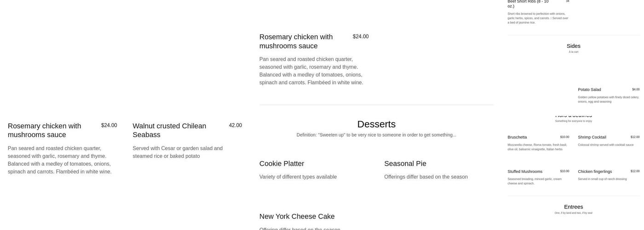The image size is (644, 230).
Task: Click the $4.00 Potato Salad price
Action: pos(636,90)
